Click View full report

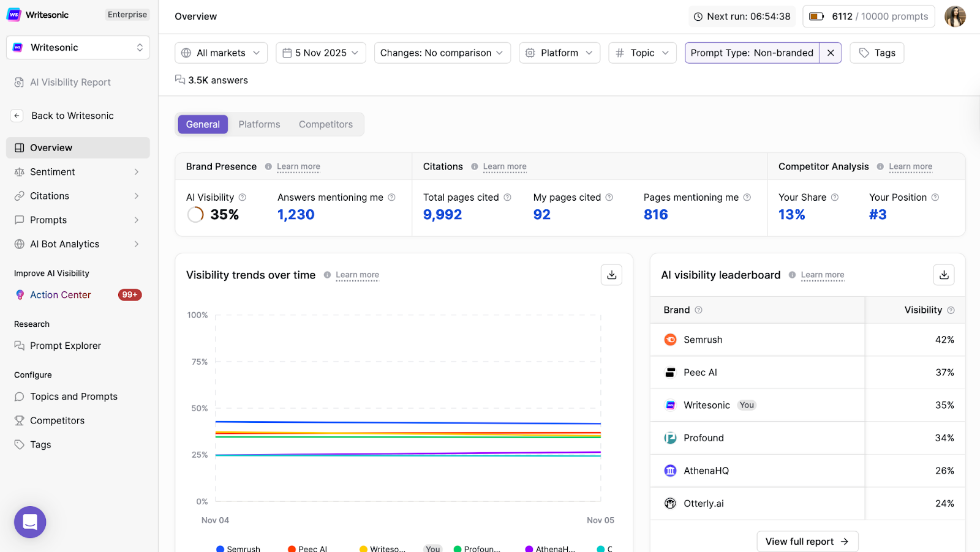pos(807,541)
